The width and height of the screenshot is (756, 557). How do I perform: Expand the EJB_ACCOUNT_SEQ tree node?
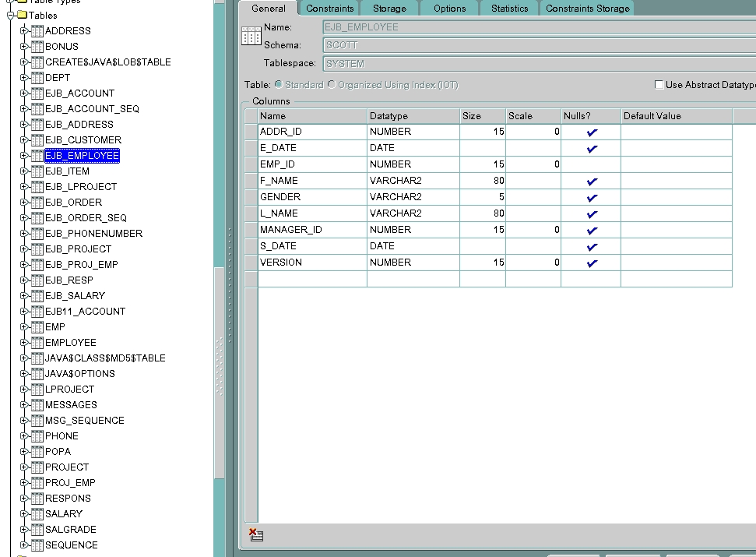[x=23, y=109]
